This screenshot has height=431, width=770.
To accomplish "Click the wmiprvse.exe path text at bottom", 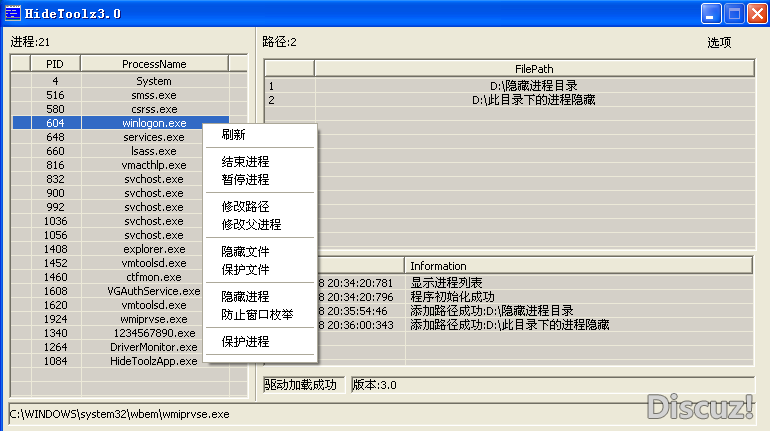I will pos(119,414).
